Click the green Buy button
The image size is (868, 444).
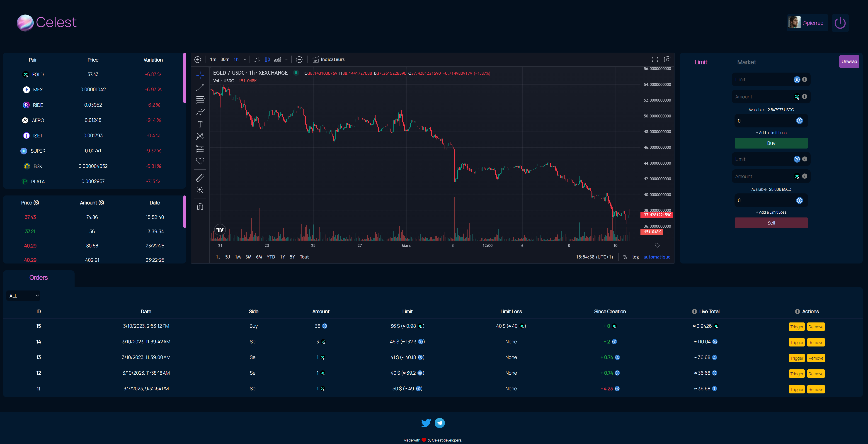pyautogui.click(x=771, y=143)
